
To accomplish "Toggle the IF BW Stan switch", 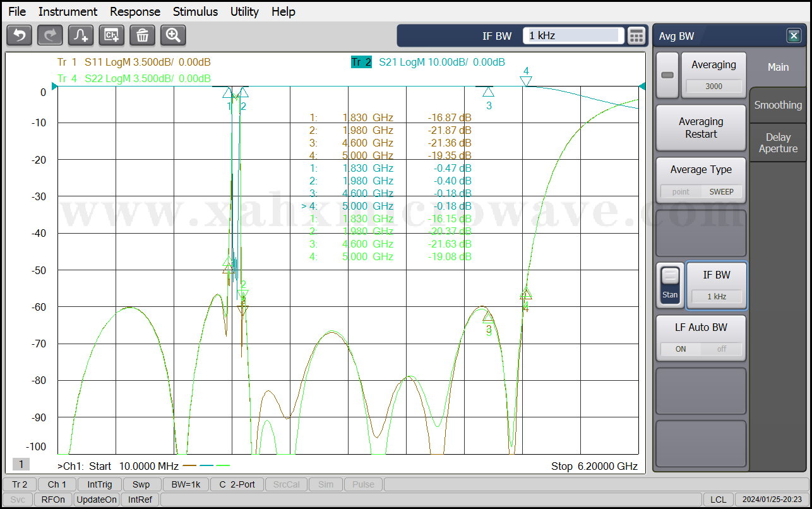I will (670, 285).
